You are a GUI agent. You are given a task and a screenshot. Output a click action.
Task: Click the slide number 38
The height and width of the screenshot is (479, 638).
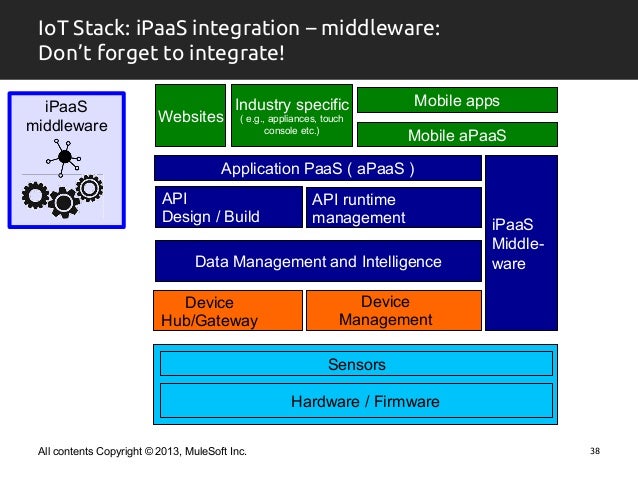coord(595,451)
